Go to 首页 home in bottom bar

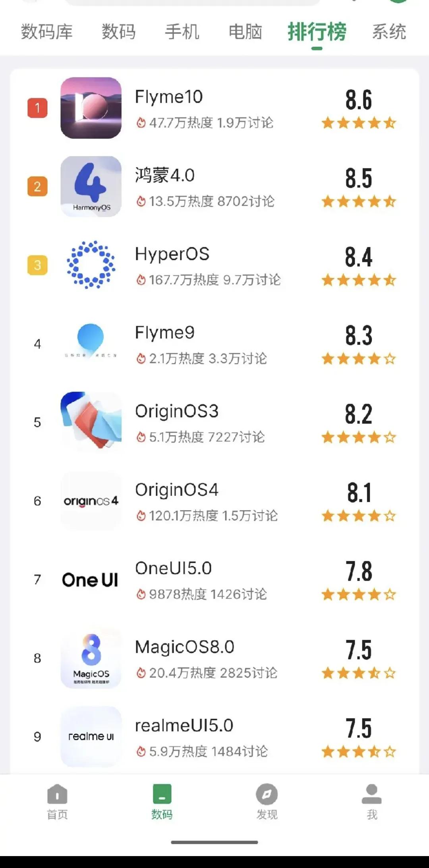57,802
